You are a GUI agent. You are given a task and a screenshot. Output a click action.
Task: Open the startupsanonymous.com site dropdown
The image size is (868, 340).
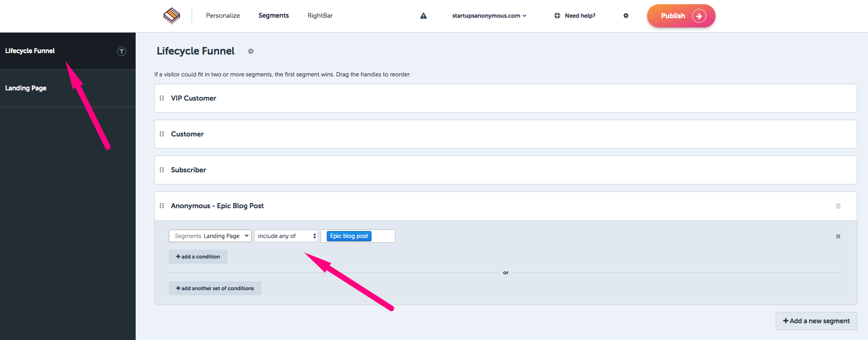[x=489, y=16]
